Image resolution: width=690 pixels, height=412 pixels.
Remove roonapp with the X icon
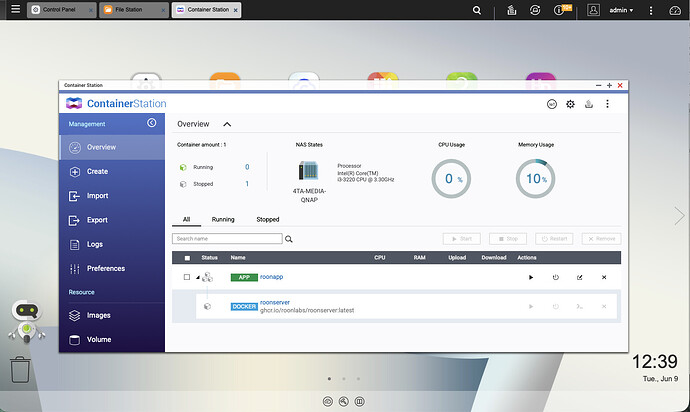click(604, 277)
